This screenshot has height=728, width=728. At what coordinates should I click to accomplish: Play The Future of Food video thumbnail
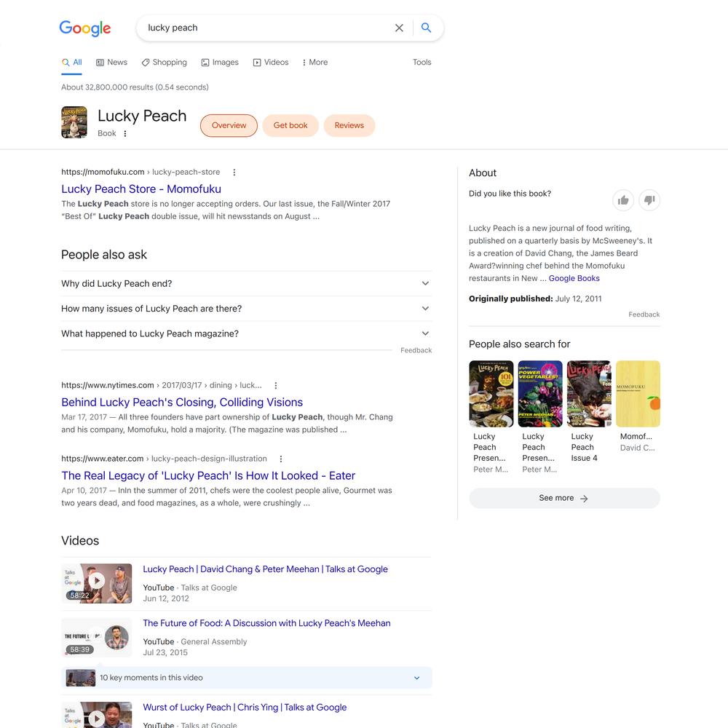(x=97, y=638)
